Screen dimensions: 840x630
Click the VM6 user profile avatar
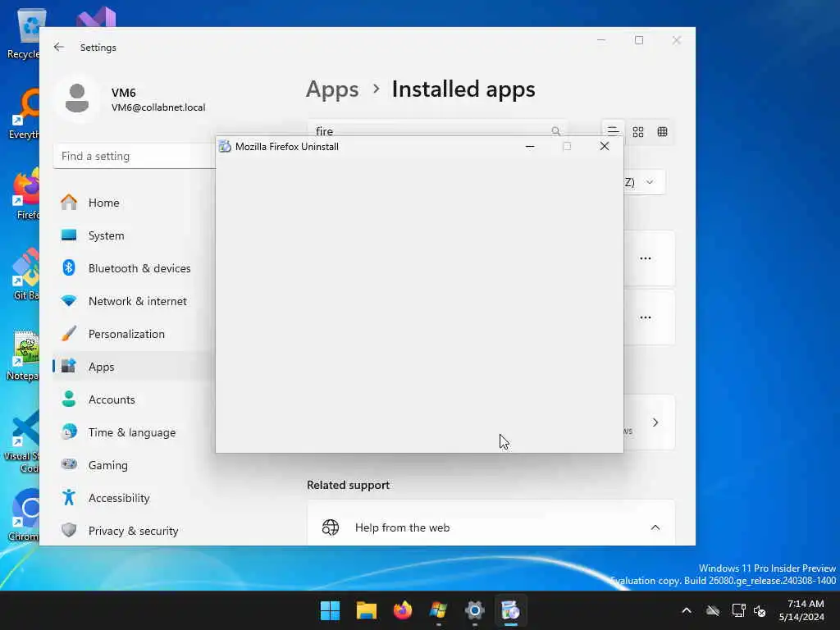(x=76, y=98)
